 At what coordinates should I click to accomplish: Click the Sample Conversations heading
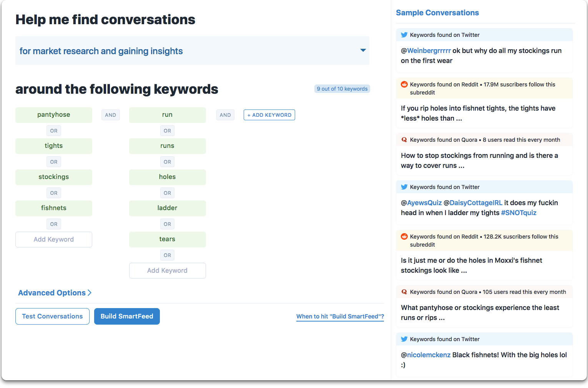click(x=437, y=13)
